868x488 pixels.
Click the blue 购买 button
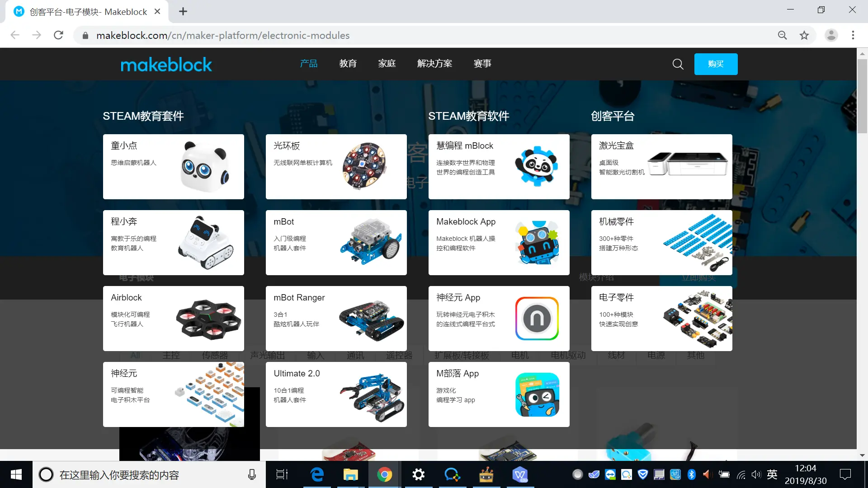click(x=716, y=64)
